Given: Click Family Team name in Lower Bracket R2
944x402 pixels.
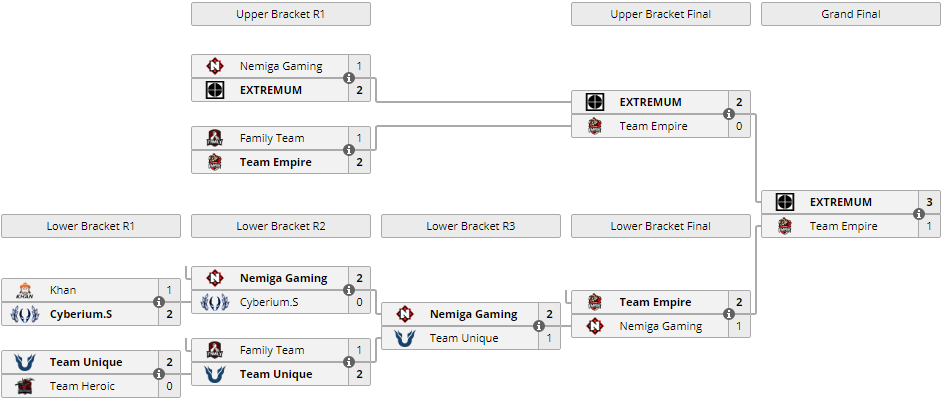Looking at the screenshot, I should [x=272, y=350].
